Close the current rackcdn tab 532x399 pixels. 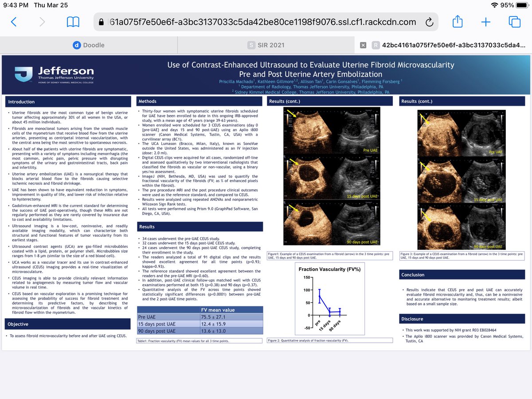[x=363, y=45]
